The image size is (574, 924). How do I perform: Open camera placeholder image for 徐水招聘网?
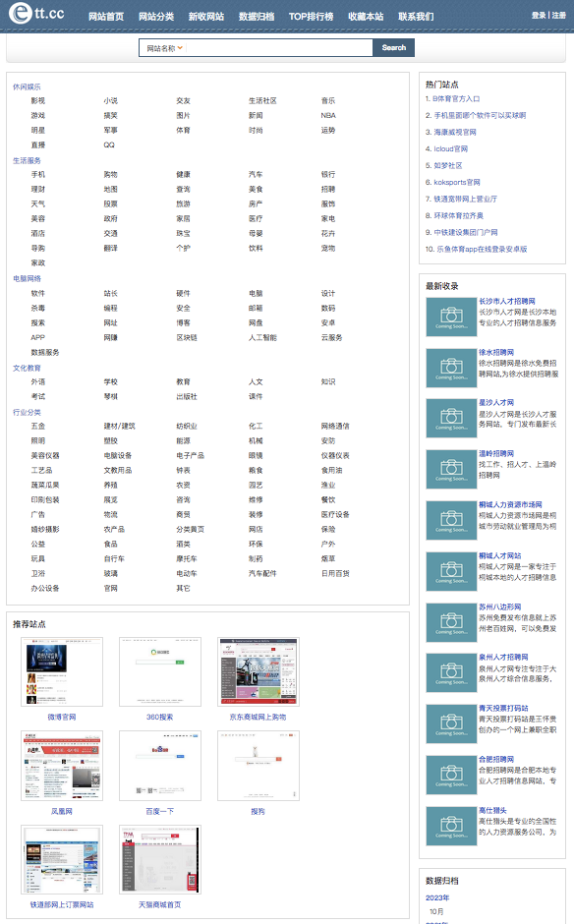click(x=451, y=368)
